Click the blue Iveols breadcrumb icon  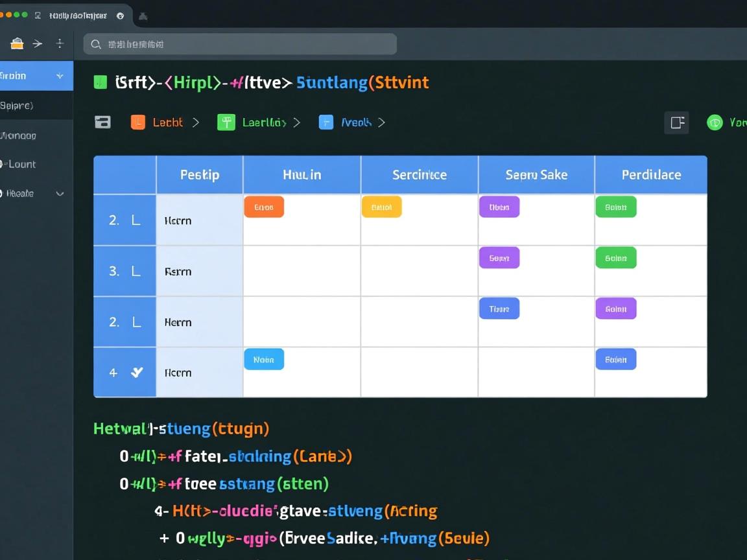pyautogui.click(x=326, y=122)
